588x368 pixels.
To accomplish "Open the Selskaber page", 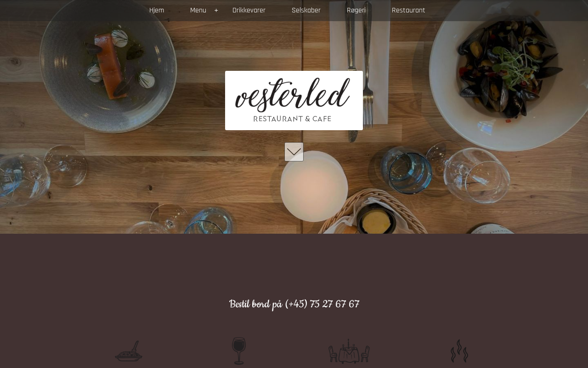I will tap(306, 11).
